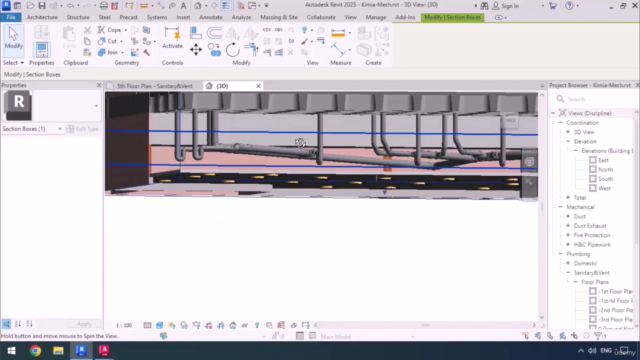Screen dimensions: 640x360
Task: Toggle the -1st Floor Plan box
Action: [x=593, y=291]
